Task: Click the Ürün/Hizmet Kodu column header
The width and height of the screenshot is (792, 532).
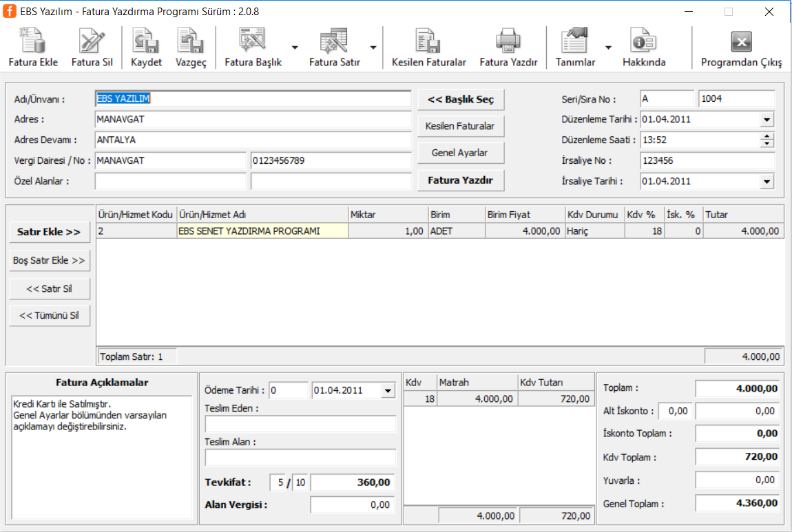Action: tap(136, 215)
